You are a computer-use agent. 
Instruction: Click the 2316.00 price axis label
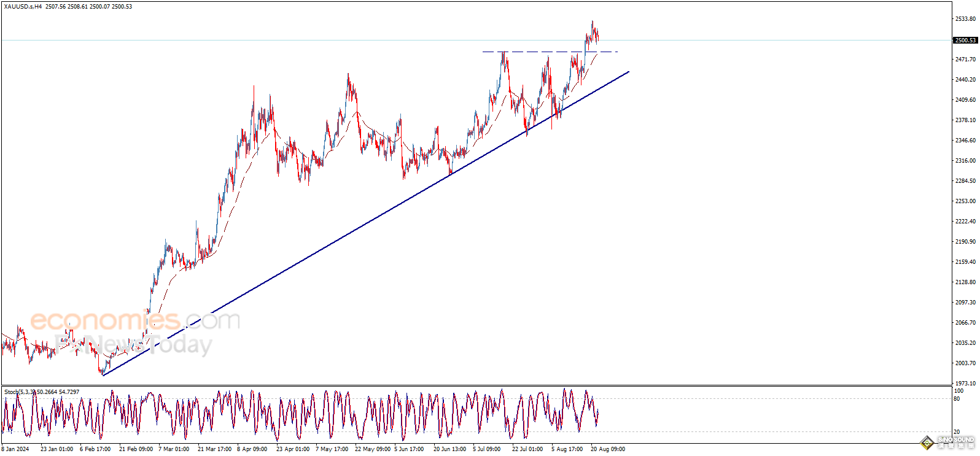[x=965, y=161]
